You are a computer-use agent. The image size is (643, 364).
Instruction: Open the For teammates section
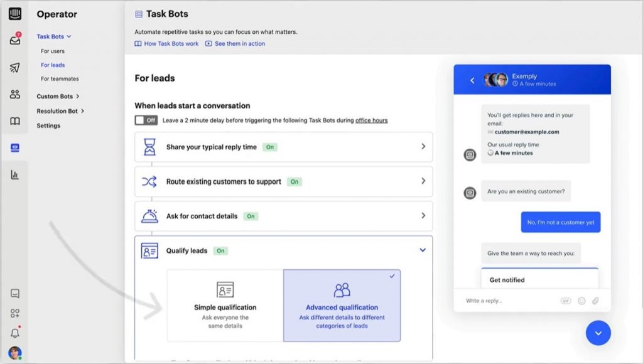(x=60, y=78)
